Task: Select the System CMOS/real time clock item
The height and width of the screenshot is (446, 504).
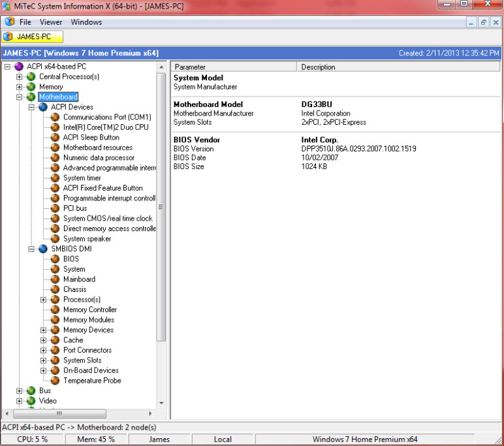Action: (x=108, y=219)
